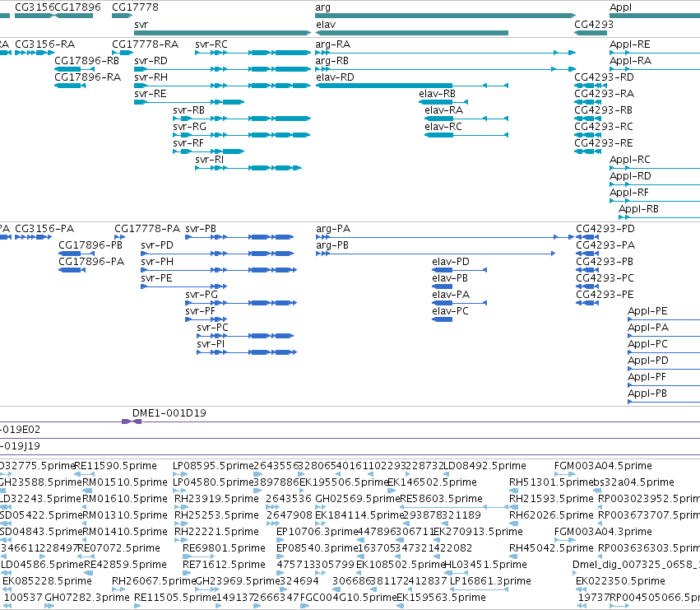Click transcript svr-RH label
The height and width of the screenshot is (610, 700).
pos(151,77)
